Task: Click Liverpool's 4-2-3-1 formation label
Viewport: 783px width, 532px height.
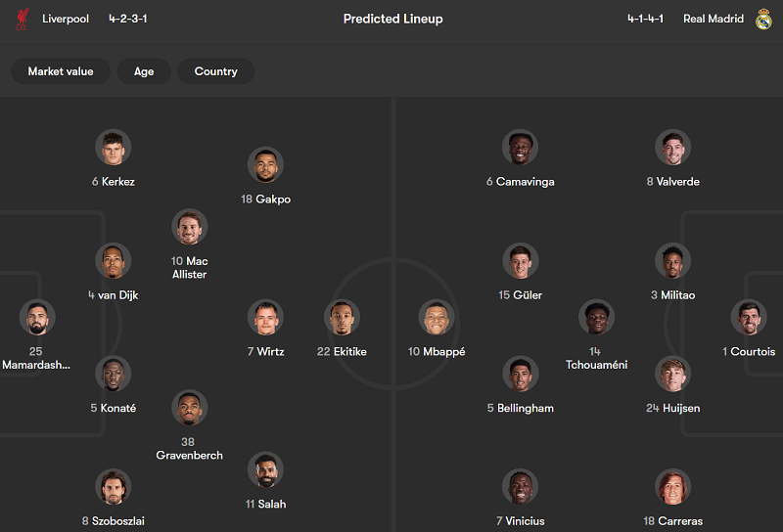Action: (x=128, y=19)
